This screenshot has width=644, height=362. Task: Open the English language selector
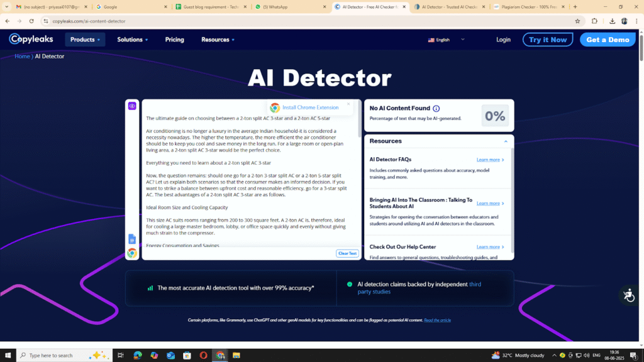[x=446, y=40]
